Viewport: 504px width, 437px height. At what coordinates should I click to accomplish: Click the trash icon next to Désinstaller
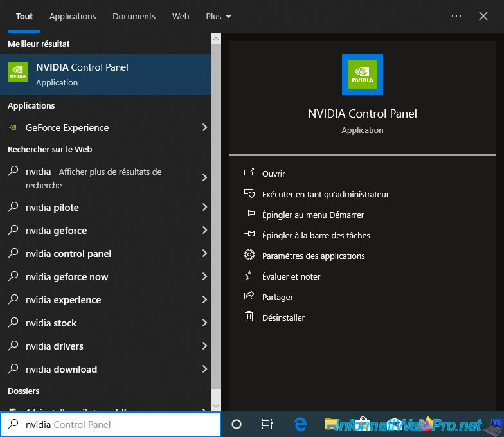249,316
